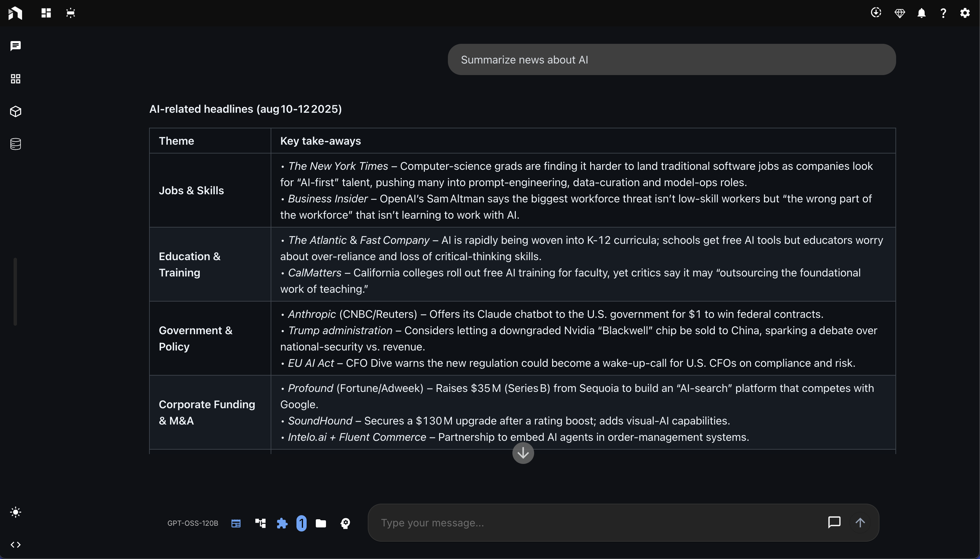Expand the code panel via angle brackets icon

[15, 545]
